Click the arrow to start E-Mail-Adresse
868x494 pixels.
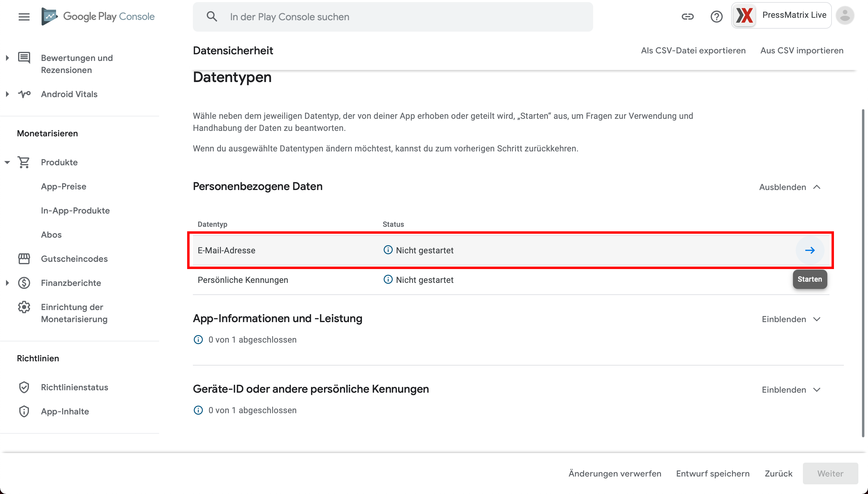click(x=810, y=250)
